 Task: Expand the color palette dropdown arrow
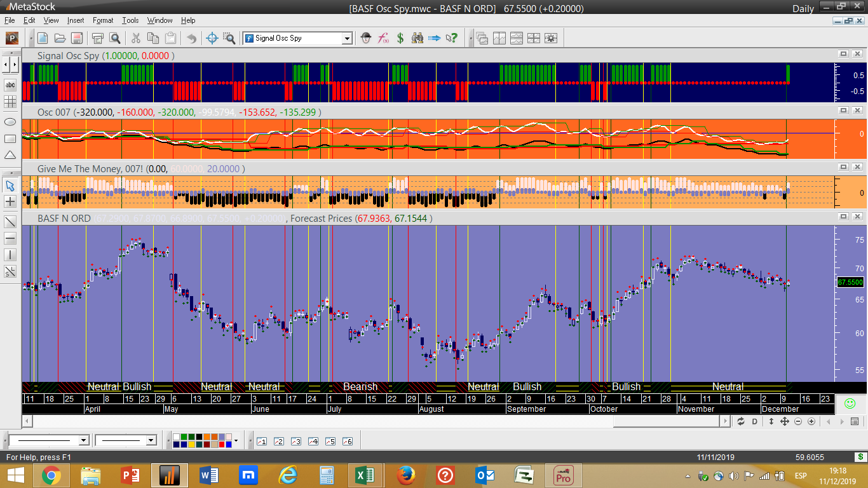(236, 440)
